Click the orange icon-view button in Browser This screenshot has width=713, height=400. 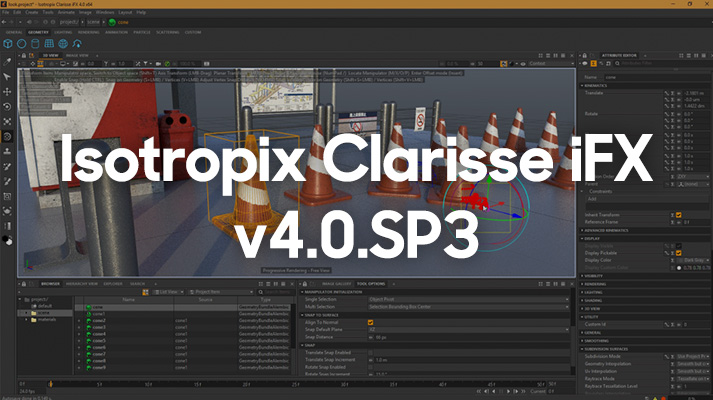coord(146,292)
